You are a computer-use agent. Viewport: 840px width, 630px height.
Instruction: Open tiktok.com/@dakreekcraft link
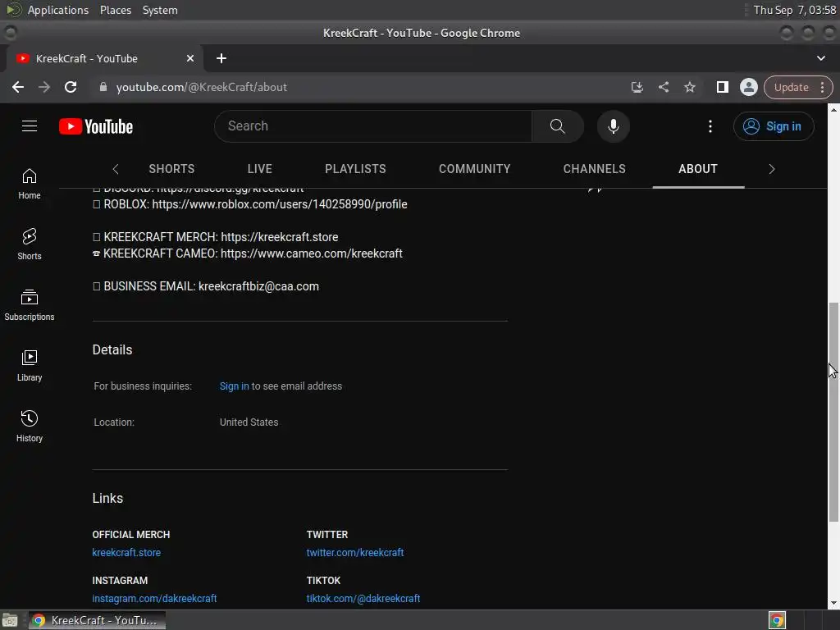[x=363, y=598]
